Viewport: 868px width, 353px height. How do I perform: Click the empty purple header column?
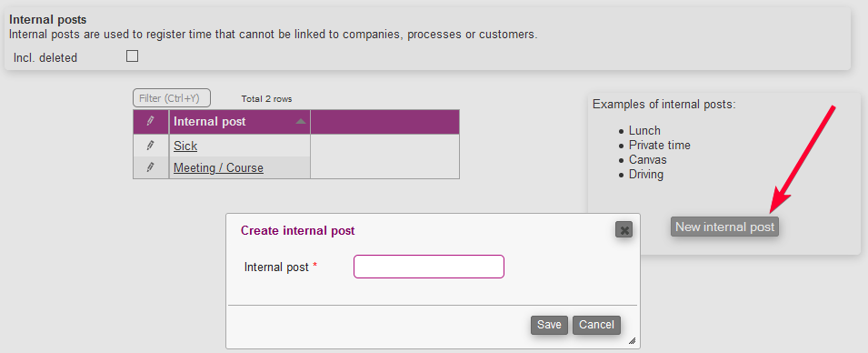(x=384, y=122)
